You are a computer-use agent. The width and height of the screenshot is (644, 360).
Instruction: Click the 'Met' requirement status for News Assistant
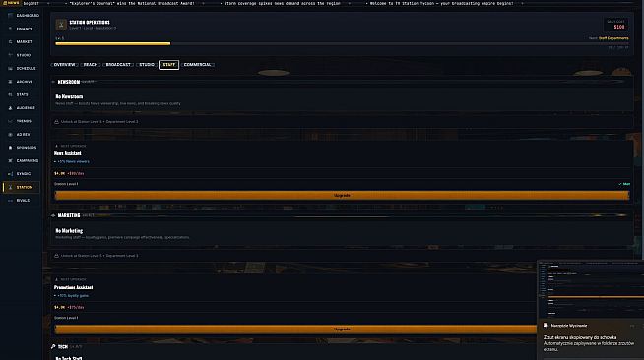click(624, 184)
